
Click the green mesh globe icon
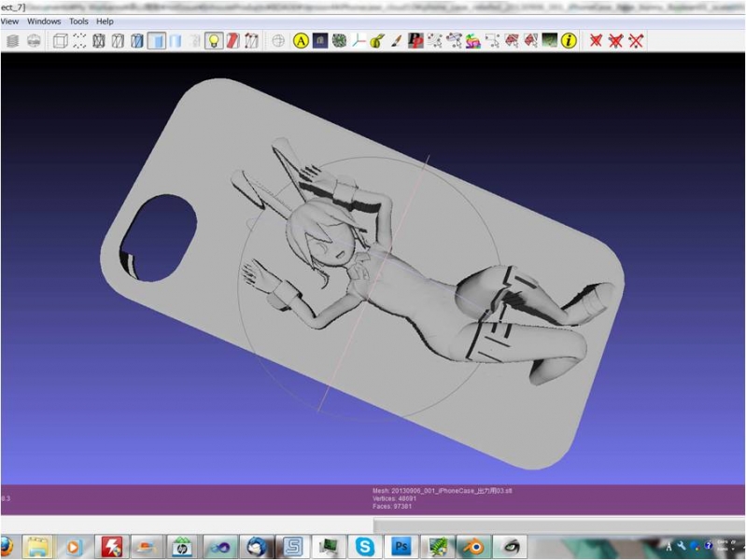tap(339, 41)
